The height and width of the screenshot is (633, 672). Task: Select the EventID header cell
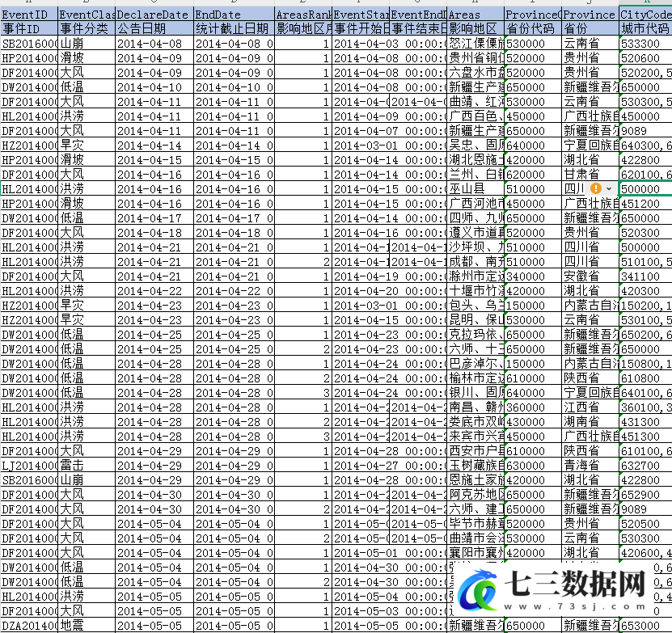pyautogui.click(x=29, y=14)
